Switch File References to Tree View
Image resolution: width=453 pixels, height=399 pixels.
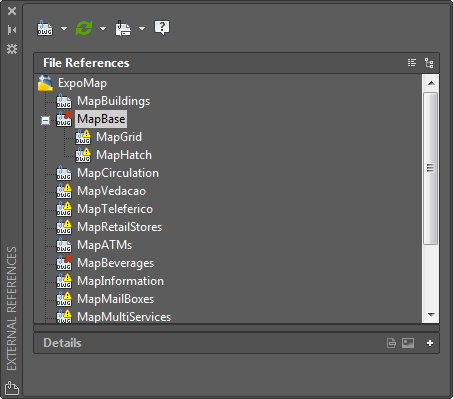click(x=429, y=63)
